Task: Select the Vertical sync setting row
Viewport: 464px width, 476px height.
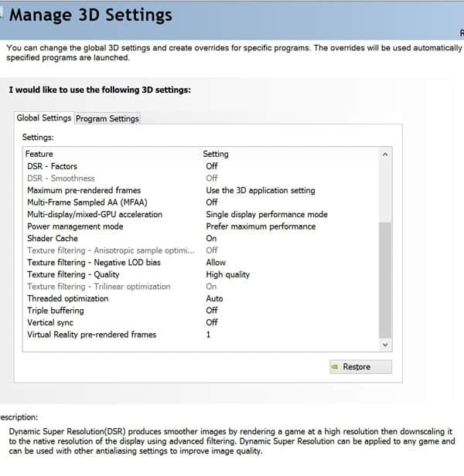Action: [201, 322]
